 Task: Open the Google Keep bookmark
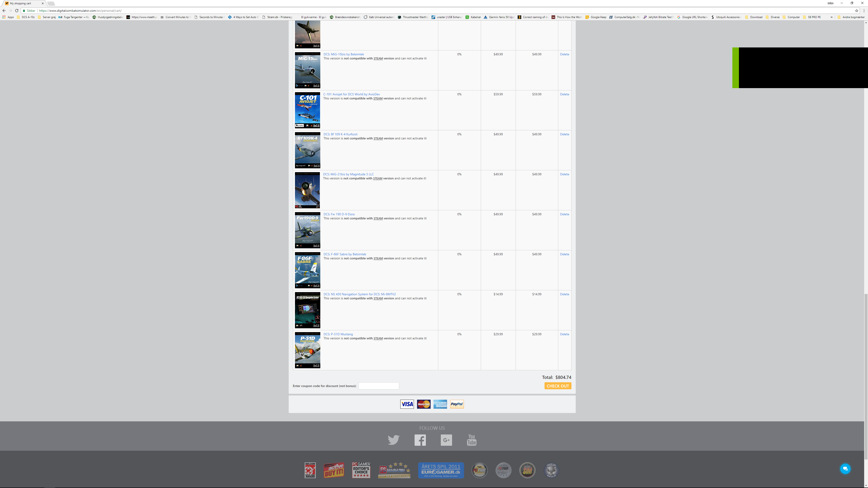pos(596,17)
